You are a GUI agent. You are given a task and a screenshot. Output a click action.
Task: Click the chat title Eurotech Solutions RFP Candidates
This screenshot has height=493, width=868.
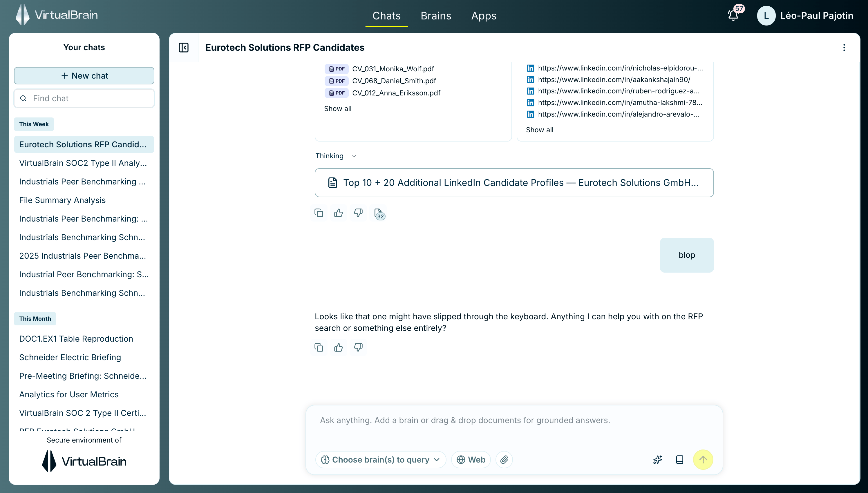(285, 47)
